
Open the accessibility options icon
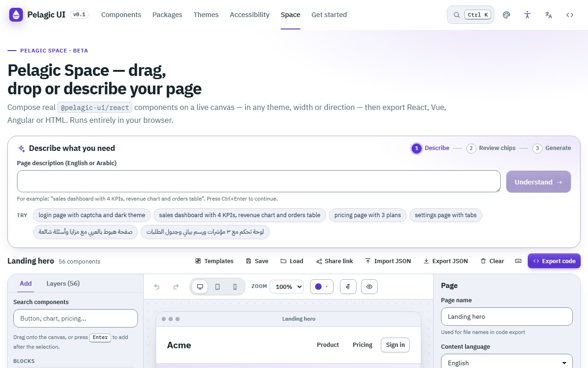[x=527, y=15]
